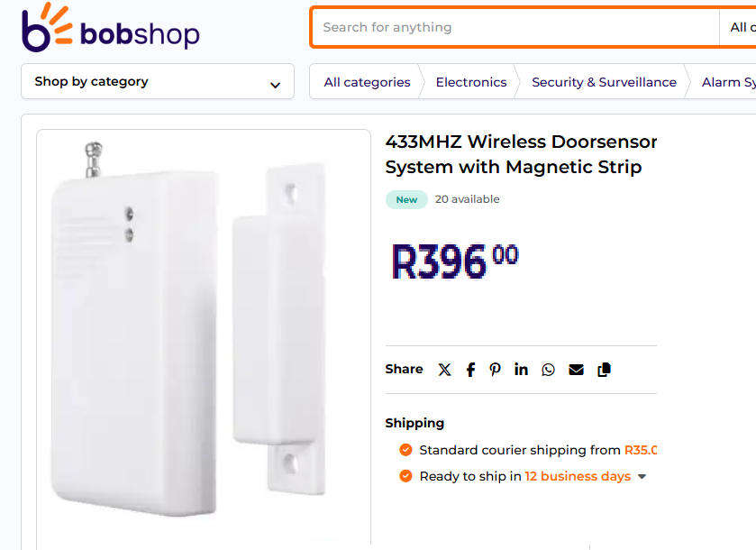Viewport: 756px width, 550px height.
Task: Copy the product link
Action: pyautogui.click(x=604, y=369)
